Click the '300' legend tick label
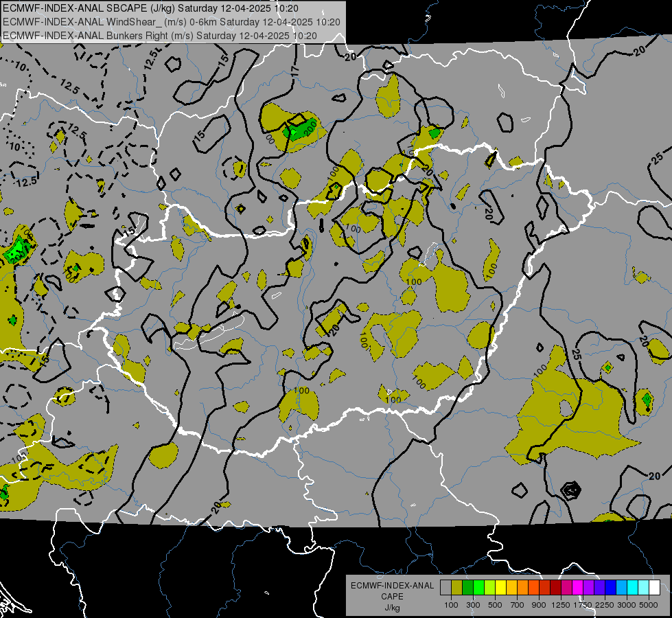The width and height of the screenshot is (672, 618). coord(473,605)
